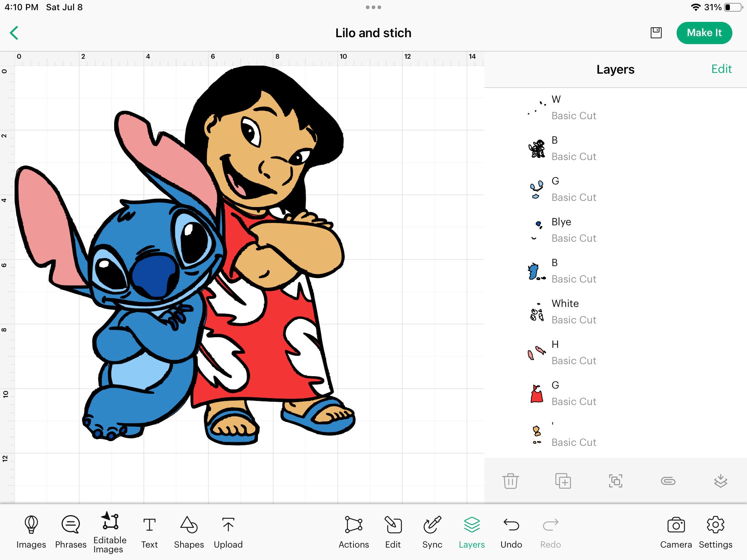Duplicate the selected layer
This screenshot has height=560, width=747.
pyautogui.click(x=563, y=481)
